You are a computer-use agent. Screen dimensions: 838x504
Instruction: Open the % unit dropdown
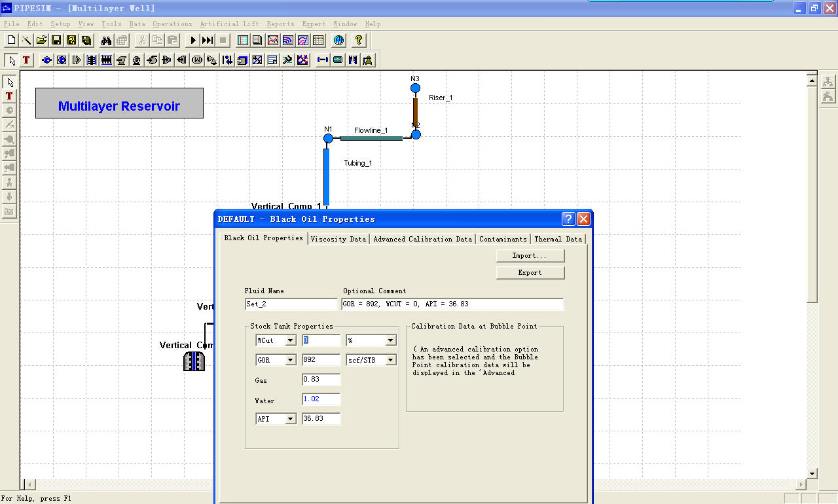pyautogui.click(x=391, y=340)
